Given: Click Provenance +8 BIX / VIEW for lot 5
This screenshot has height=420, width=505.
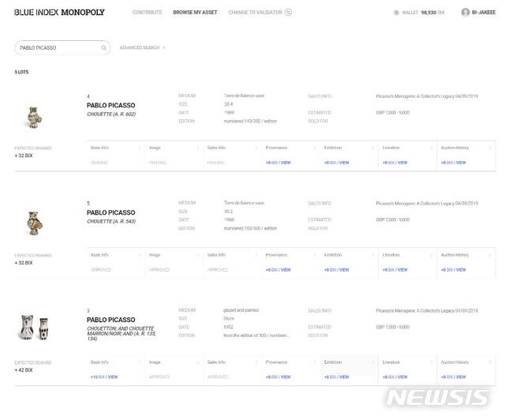Looking at the screenshot, I should 279,270.
